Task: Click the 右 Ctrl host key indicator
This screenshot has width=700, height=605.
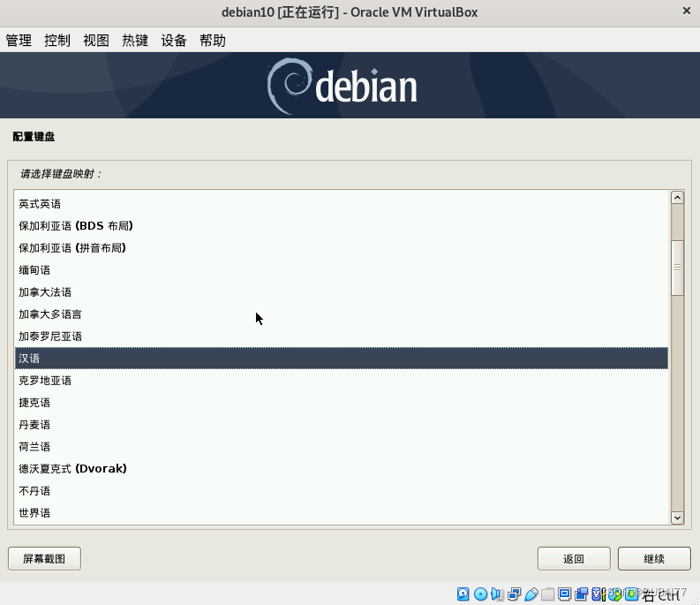Action: click(661, 595)
